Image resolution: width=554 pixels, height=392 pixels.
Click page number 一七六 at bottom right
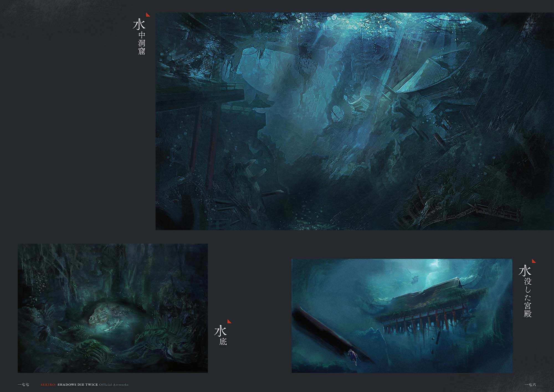530,385
